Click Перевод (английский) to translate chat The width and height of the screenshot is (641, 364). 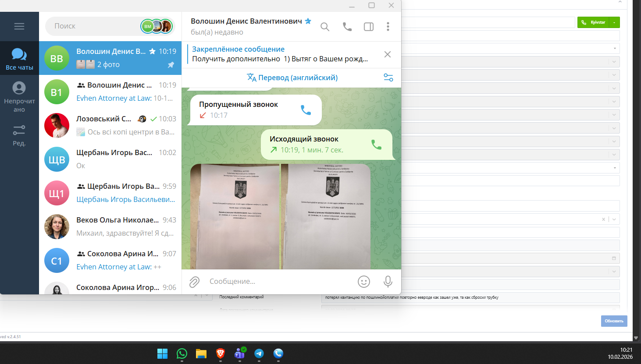292,78
